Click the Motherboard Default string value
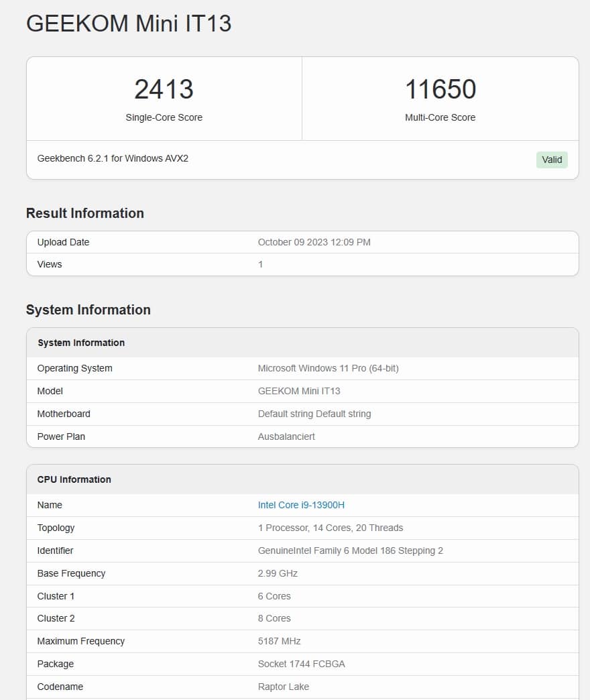This screenshot has width=590, height=700. tap(314, 414)
